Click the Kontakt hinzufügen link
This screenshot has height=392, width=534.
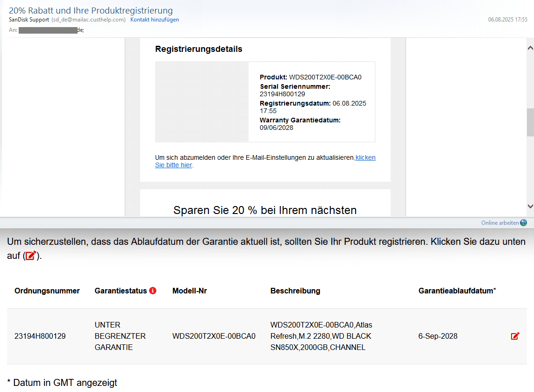pos(154,20)
